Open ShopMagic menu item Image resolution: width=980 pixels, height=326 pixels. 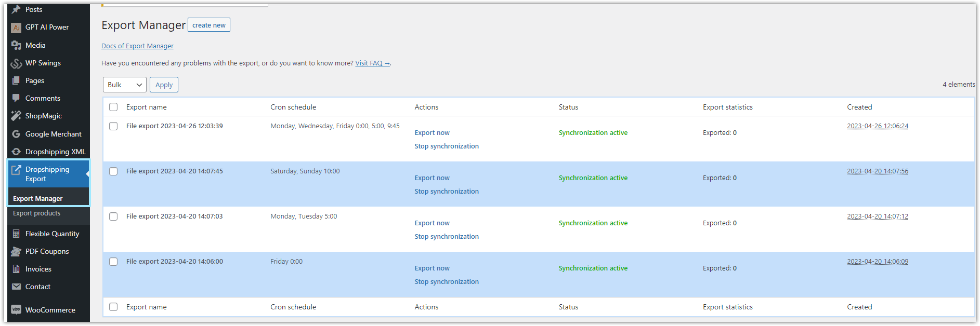point(44,116)
